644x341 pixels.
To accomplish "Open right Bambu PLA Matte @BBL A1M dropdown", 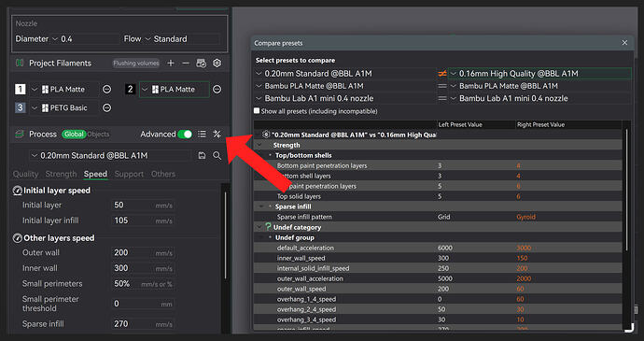I will tap(539, 86).
